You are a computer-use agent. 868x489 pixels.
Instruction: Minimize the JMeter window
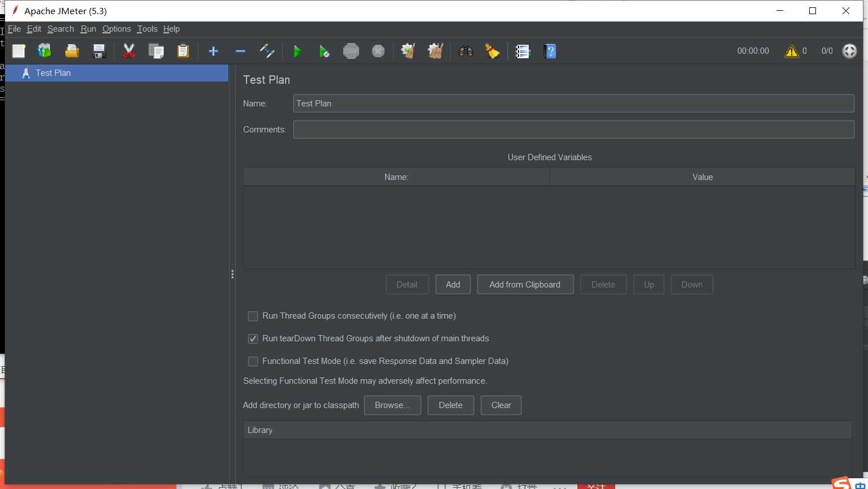[780, 11]
